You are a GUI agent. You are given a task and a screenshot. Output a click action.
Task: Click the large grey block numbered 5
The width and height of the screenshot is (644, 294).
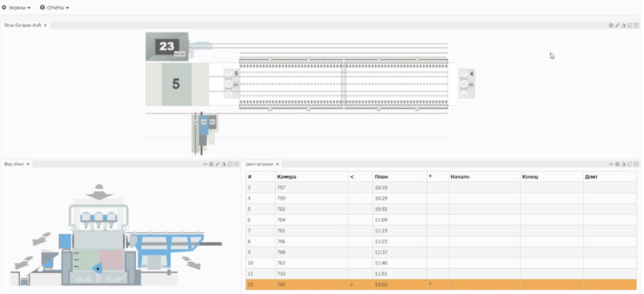click(176, 84)
